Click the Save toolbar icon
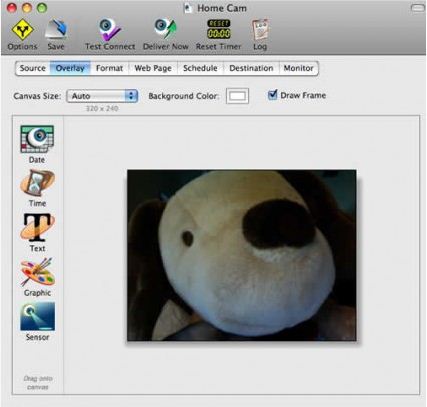Viewport: 427px width, 407px height. click(x=56, y=30)
